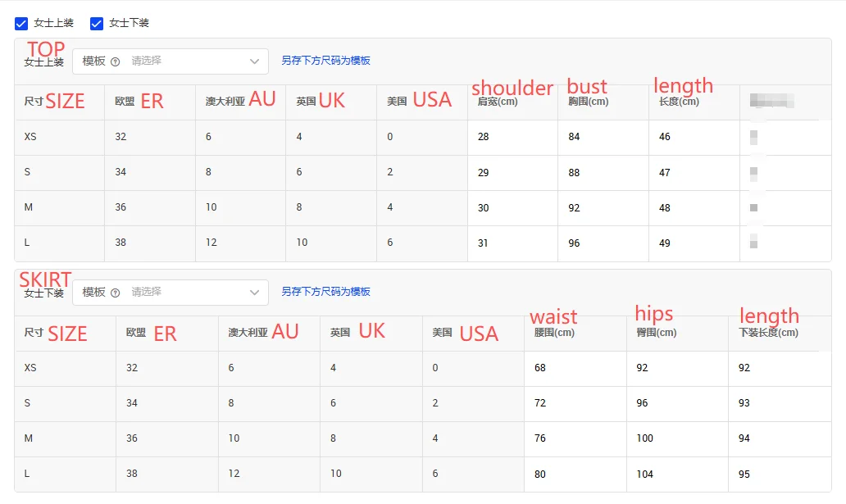Click 另存下方尺码为模板 link for 女士下装
The width and height of the screenshot is (846, 504).
pyautogui.click(x=325, y=292)
